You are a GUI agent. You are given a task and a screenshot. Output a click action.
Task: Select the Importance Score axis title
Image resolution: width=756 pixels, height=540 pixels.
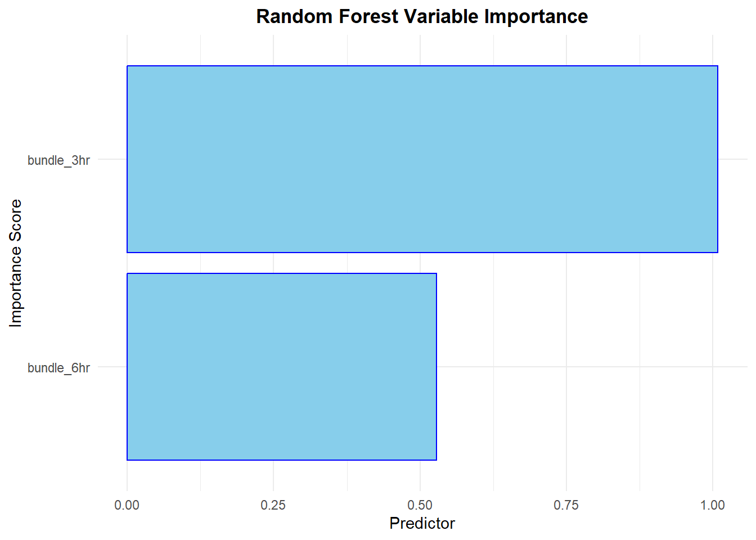(16, 263)
